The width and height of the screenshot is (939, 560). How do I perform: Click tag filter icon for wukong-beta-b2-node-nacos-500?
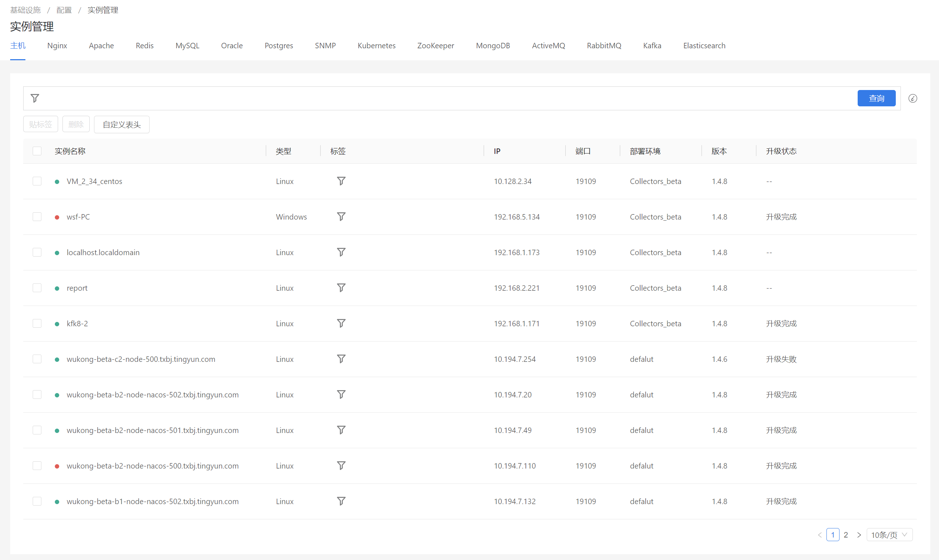(341, 466)
